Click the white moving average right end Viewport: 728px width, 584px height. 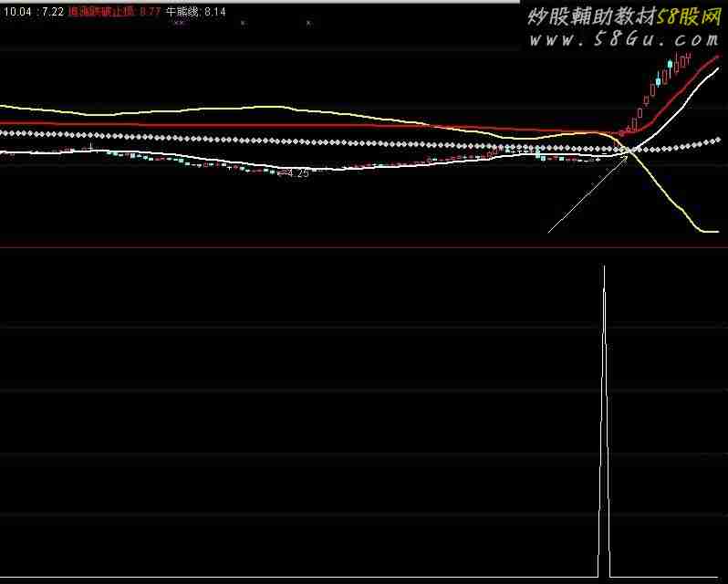click(x=718, y=68)
